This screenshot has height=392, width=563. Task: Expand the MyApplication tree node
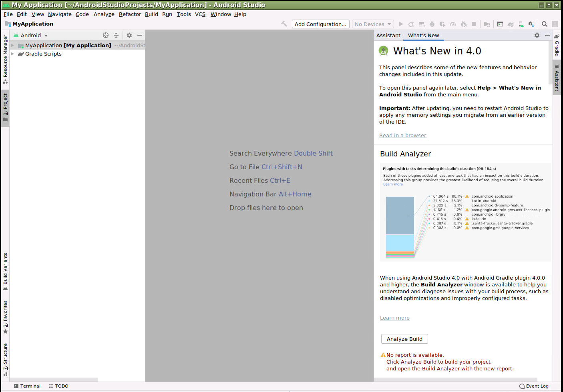(x=12, y=45)
